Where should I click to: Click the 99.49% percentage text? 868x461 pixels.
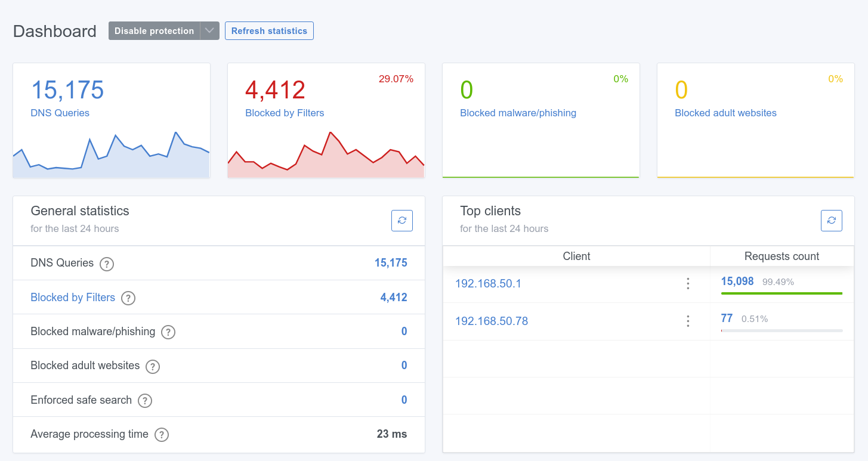(778, 282)
